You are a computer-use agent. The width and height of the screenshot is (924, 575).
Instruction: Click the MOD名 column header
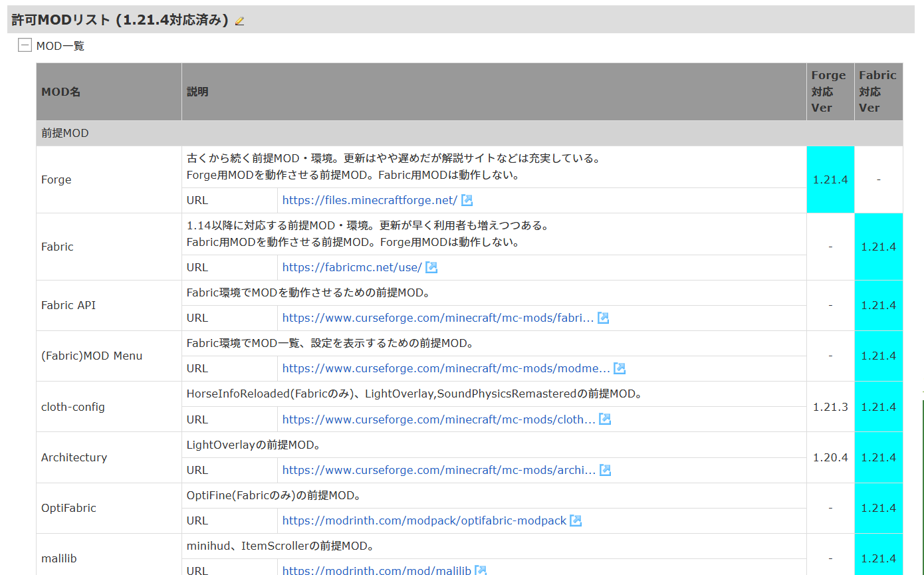pyautogui.click(x=109, y=92)
